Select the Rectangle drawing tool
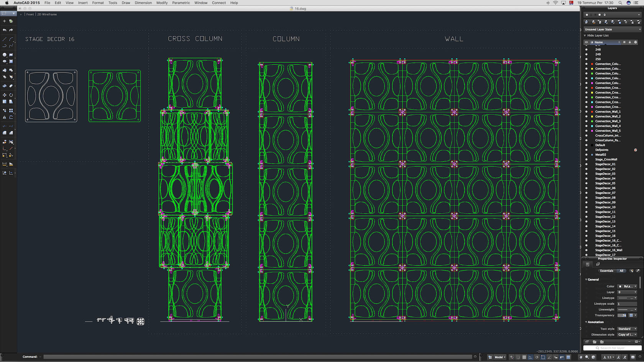The image size is (644, 362). (x=11, y=54)
